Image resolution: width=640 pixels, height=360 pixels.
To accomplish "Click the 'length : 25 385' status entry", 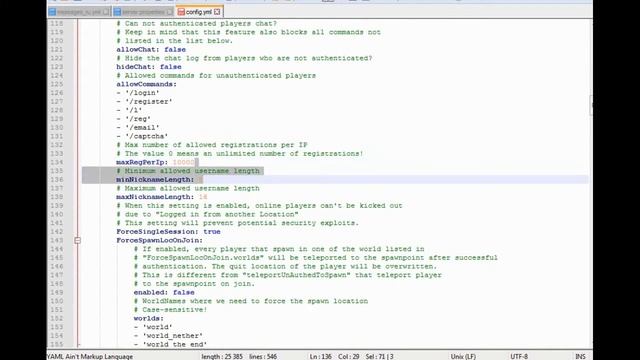I will (222, 356).
